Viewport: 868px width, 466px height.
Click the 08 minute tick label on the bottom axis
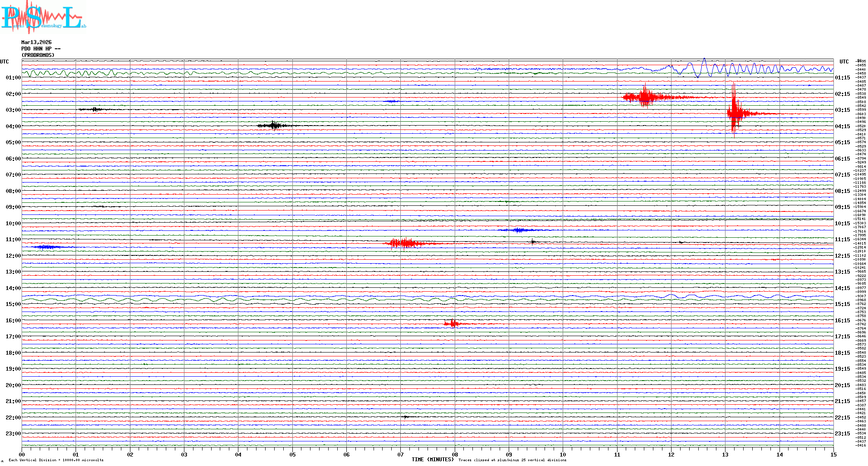point(455,454)
